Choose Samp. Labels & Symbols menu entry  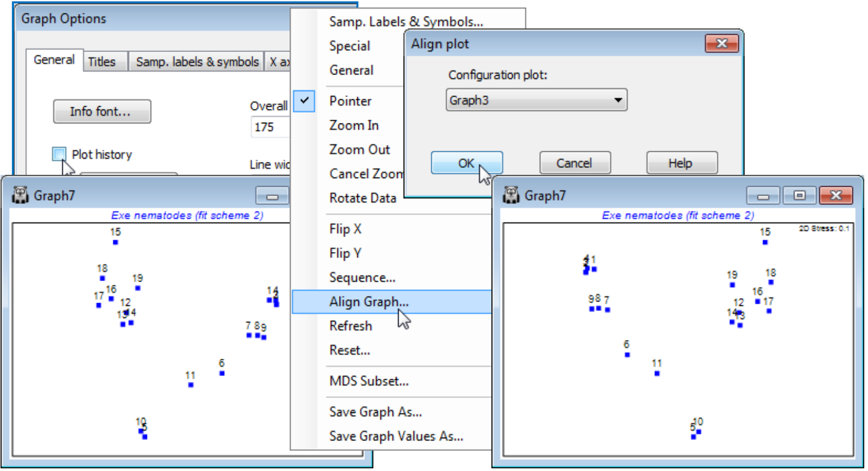click(406, 22)
